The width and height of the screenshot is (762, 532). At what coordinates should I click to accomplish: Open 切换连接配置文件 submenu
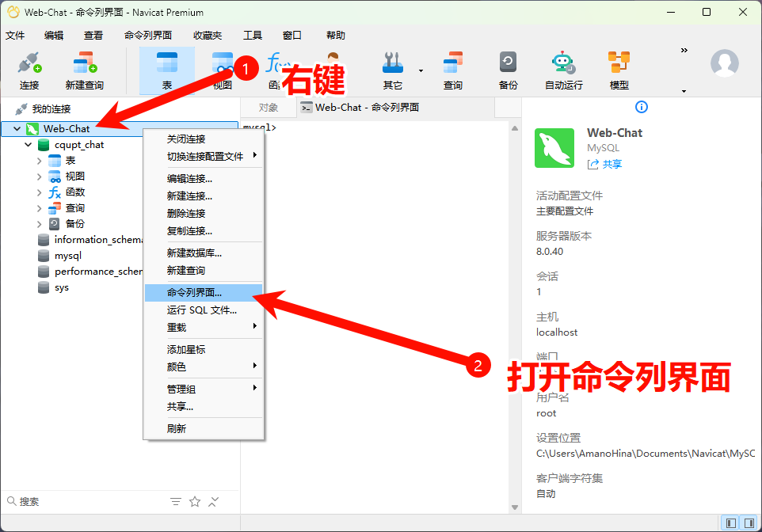(204, 157)
